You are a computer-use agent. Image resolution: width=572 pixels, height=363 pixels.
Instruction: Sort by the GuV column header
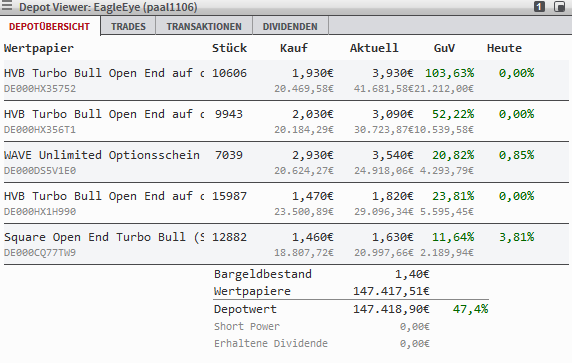tap(444, 48)
